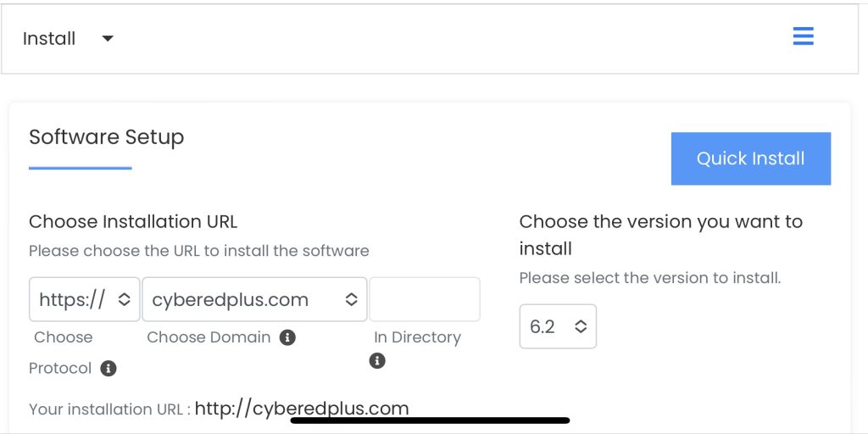
Task: Open the 6.2 version dropdown
Action: pyautogui.click(x=558, y=326)
